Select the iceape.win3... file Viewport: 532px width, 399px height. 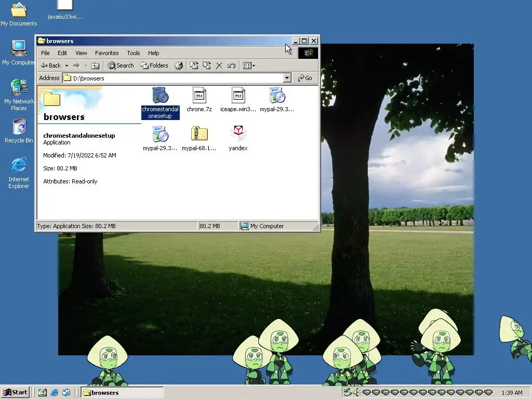click(x=238, y=100)
